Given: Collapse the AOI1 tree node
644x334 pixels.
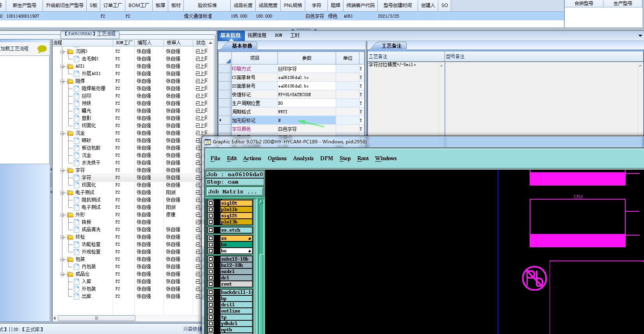Looking at the screenshot, I should [62, 66].
